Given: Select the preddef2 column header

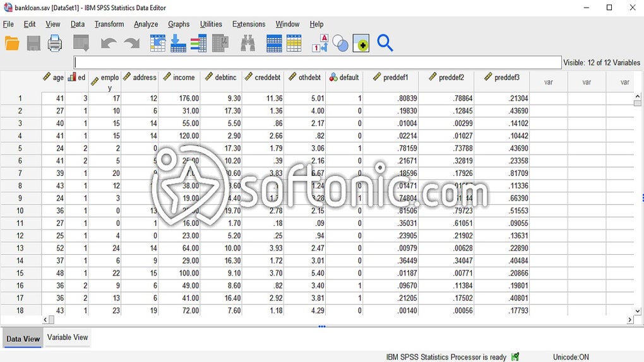Looking at the screenshot, I should 446,82.
